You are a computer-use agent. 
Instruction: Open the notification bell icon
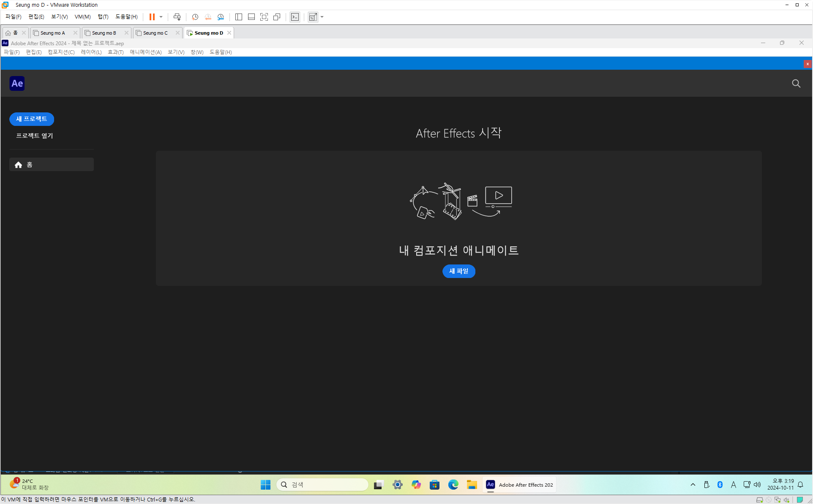[x=800, y=485]
